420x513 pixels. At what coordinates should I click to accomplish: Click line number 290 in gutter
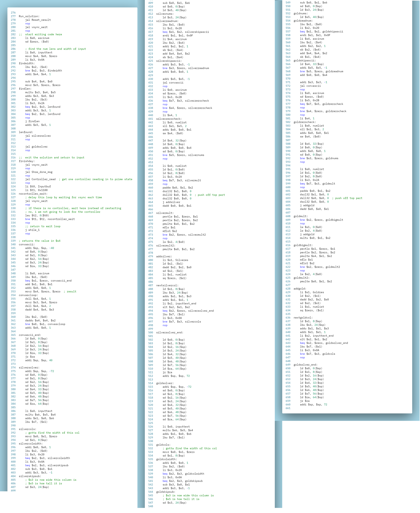pyautogui.click(x=13, y=63)
